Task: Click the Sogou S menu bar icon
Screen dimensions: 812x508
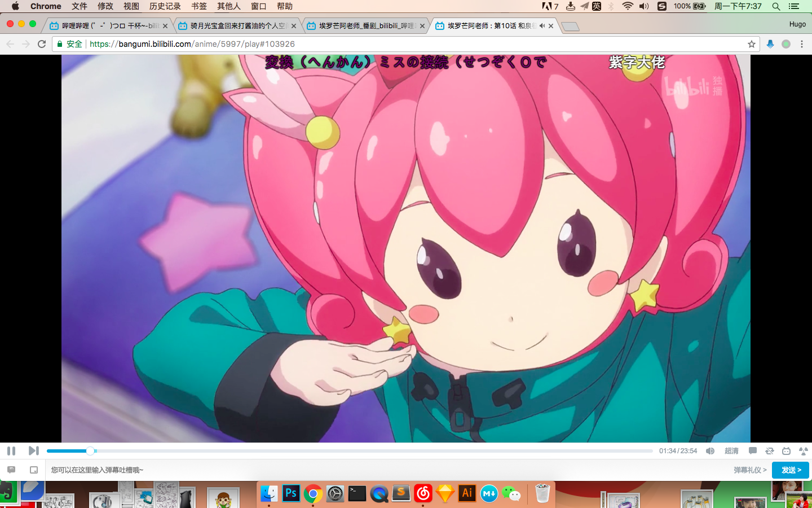Action: [662, 6]
